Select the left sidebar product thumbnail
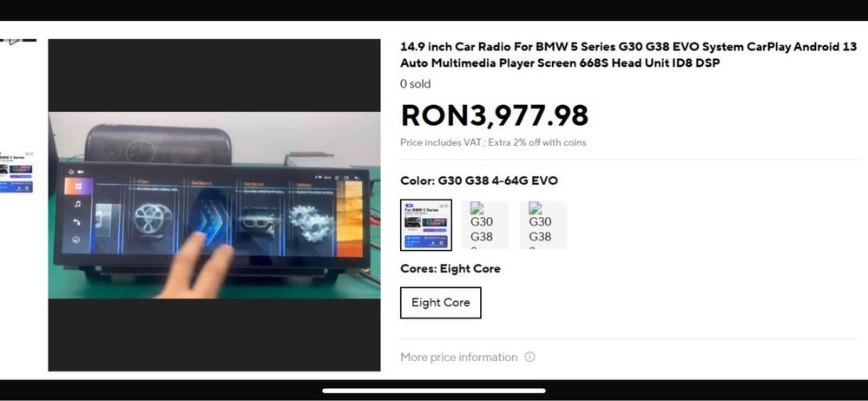Screen dimensions: 868x401 (x=16, y=171)
